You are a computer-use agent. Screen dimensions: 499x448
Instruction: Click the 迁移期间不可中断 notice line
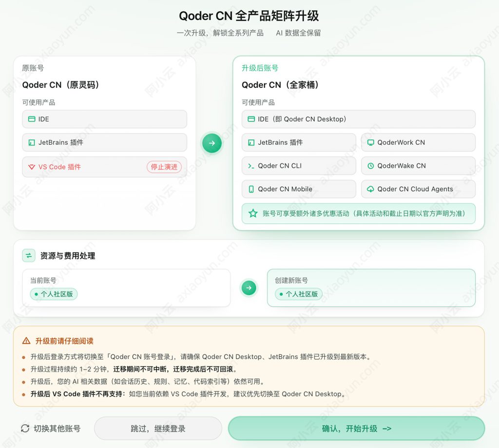pos(134,369)
